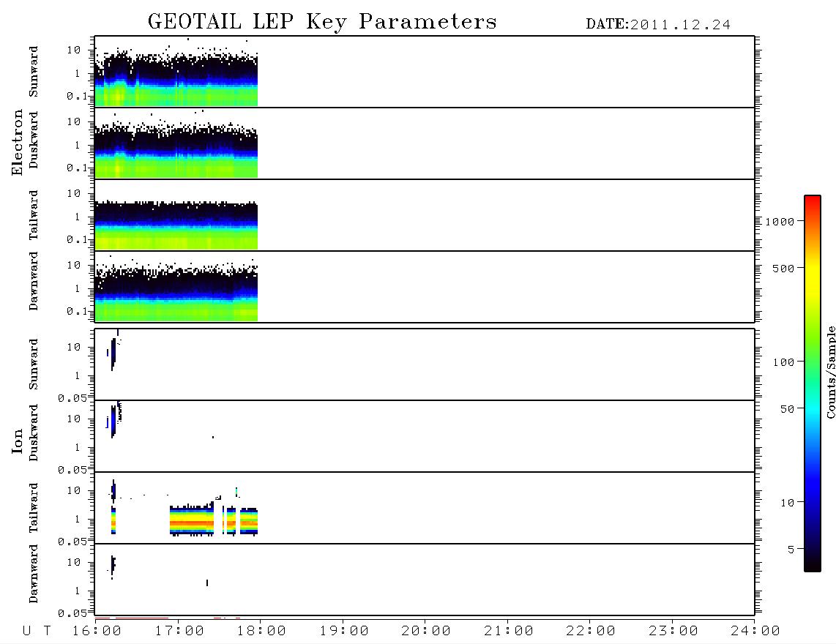
Task: Click the Duskward label of the Electron panel
Action: (x=34, y=140)
